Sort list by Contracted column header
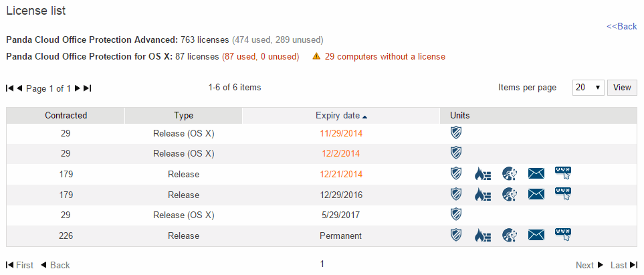Image resolution: width=644 pixels, height=275 pixels. click(x=66, y=116)
